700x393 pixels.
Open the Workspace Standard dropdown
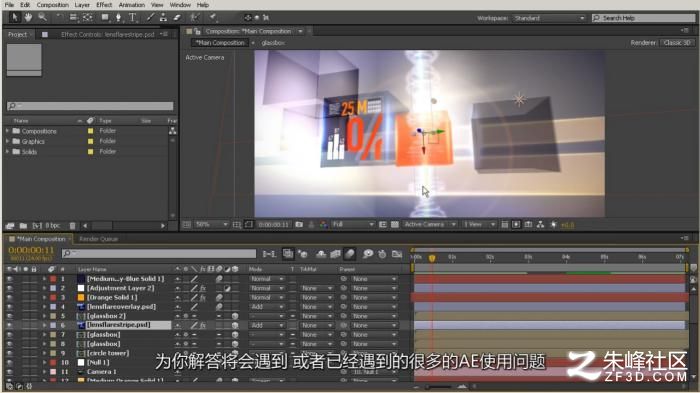point(549,18)
